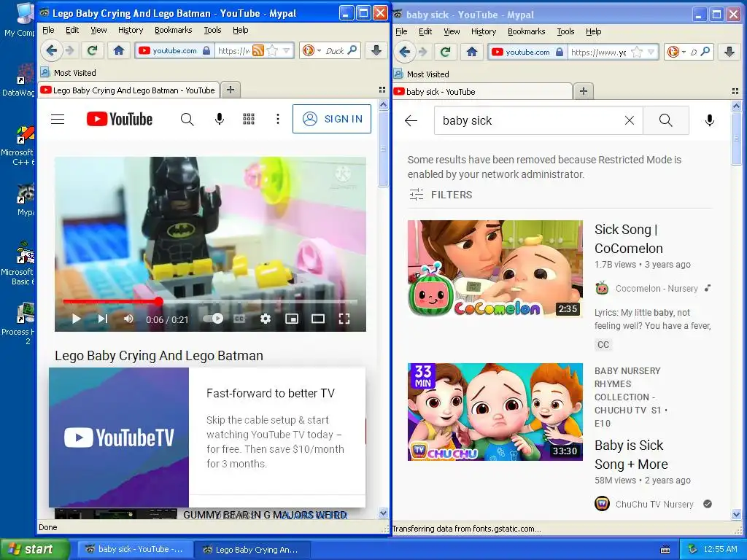Click scroll down arrow in right browser
The width and height of the screenshot is (747, 560).
click(737, 514)
